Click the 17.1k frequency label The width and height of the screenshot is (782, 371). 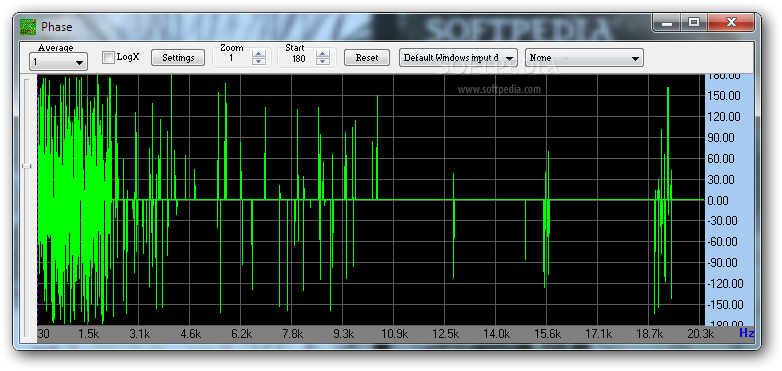[598, 334]
